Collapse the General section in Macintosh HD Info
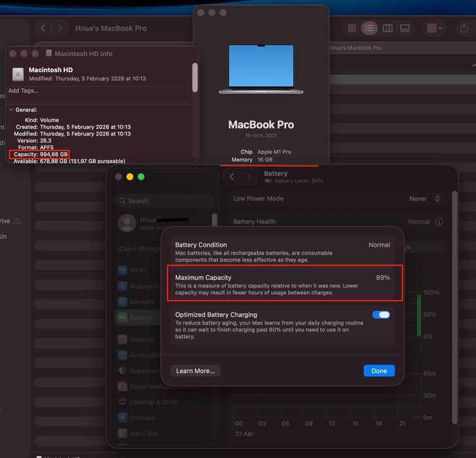 coord(11,109)
